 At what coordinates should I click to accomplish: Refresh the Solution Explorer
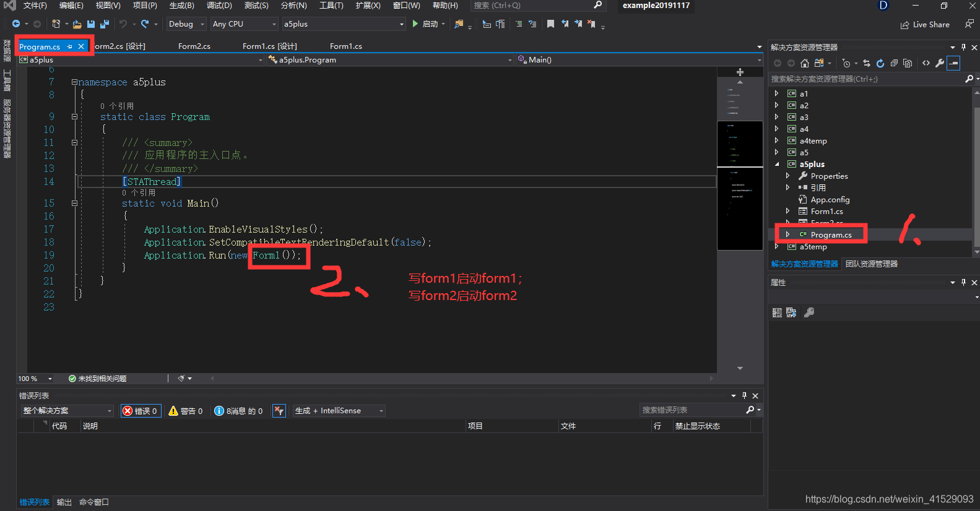click(x=880, y=63)
